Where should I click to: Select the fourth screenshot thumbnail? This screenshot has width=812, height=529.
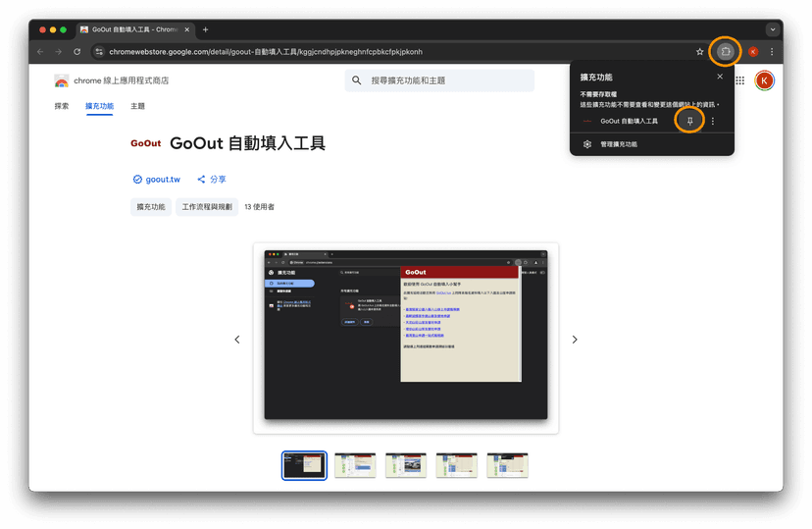[456, 465]
